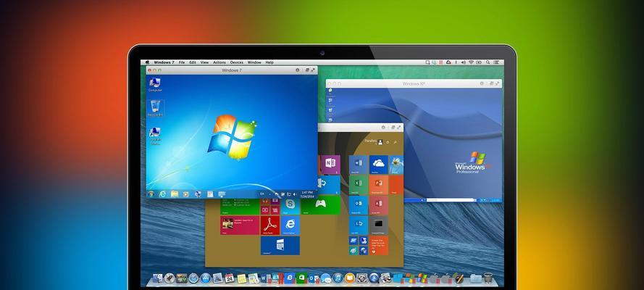This screenshot has width=644, height=290.
Task: Open Lync tile on Windows 8 Start
Action: [x=358, y=225]
